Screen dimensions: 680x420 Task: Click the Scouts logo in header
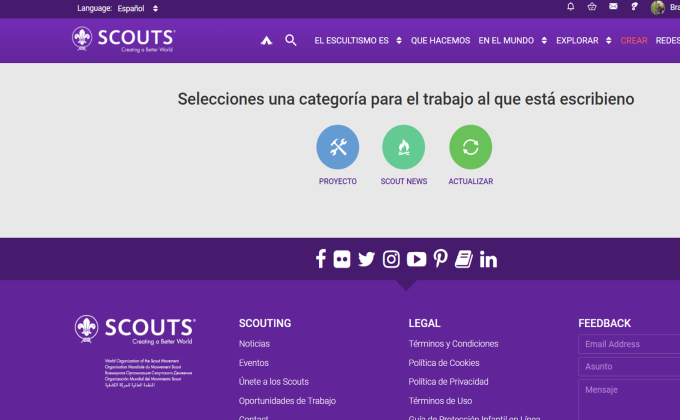(124, 39)
